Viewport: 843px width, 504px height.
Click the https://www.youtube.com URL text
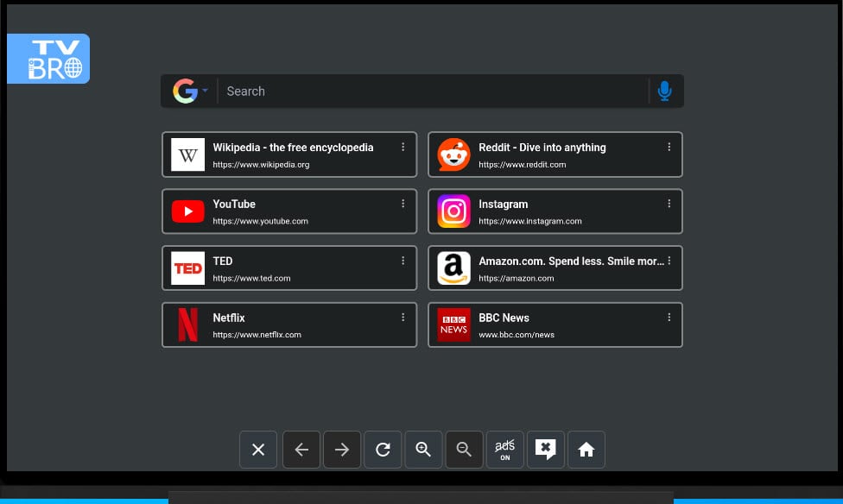click(261, 222)
